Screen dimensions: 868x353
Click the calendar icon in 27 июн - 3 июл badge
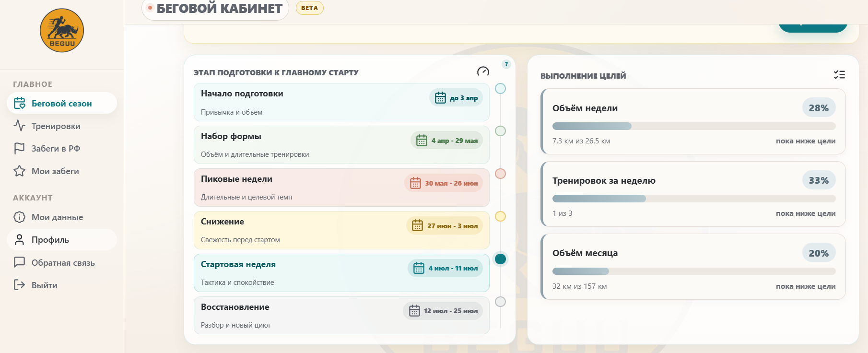(418, 225)
